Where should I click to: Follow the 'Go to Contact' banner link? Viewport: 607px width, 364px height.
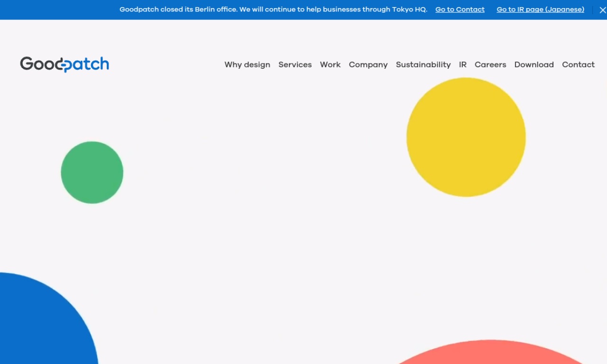tap(460, 9)
